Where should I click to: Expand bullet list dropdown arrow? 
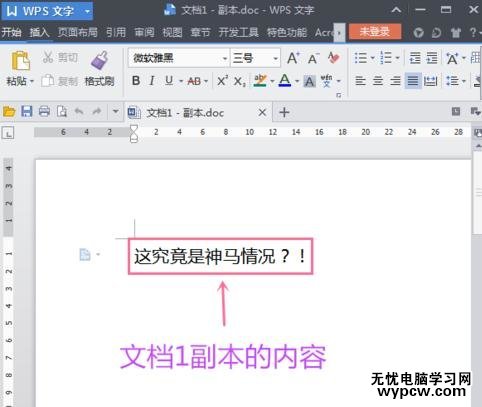[373, 58]
